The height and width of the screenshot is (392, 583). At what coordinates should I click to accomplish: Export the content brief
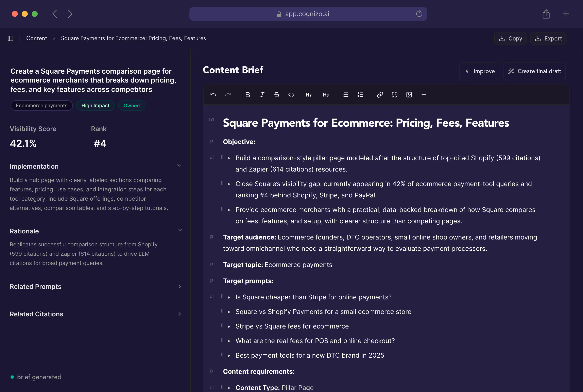548,38
